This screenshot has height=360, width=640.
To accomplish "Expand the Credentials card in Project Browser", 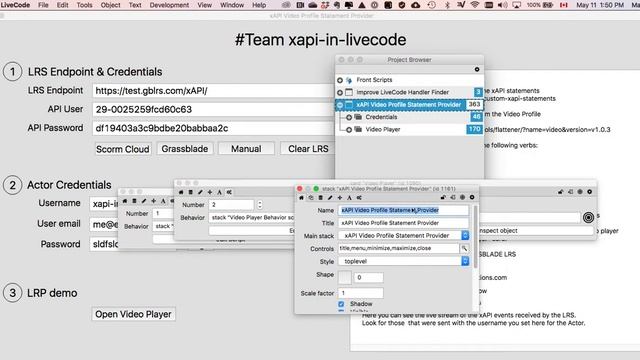I will [349, 118].
